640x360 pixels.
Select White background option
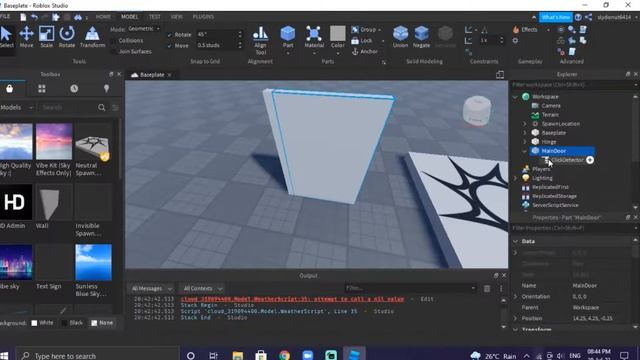point(42,323)
